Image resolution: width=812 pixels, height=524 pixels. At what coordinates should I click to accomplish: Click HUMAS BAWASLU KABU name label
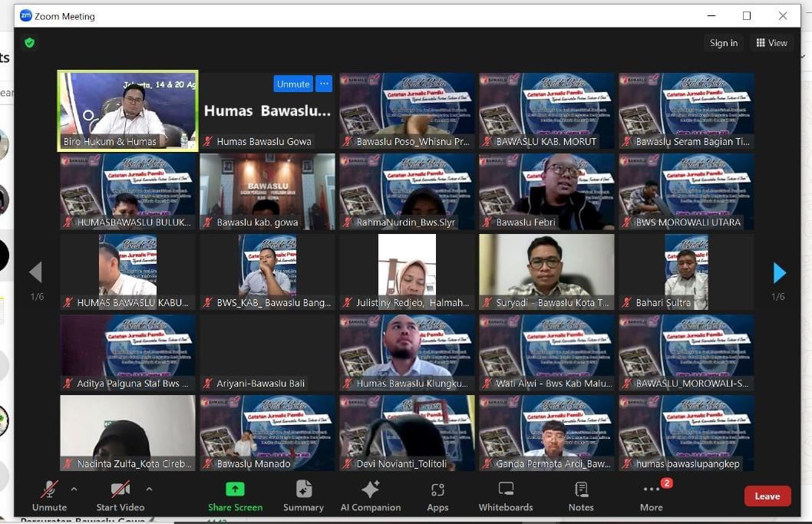tap(133, 303)
